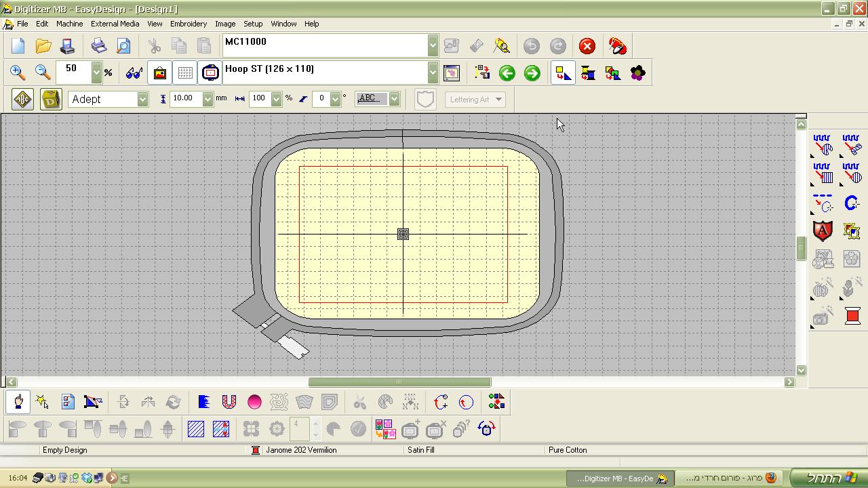This screenshot has width=868, height=488.
Task: Toggle the picture display button
Action: coord(160,73)
